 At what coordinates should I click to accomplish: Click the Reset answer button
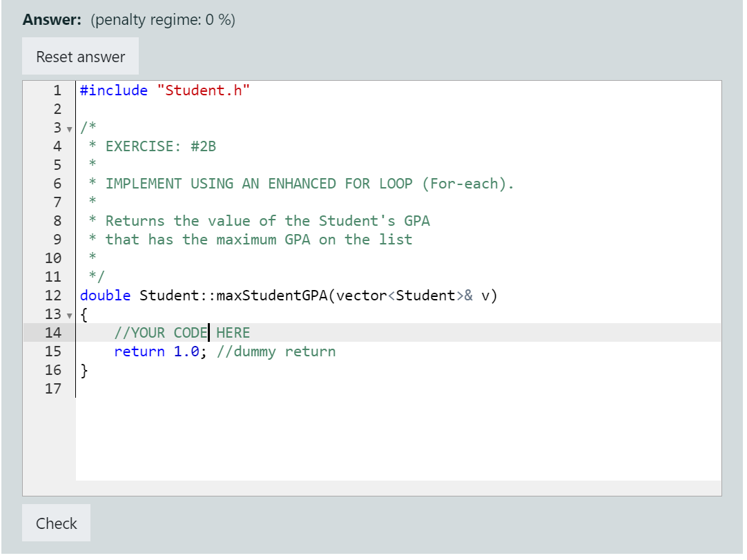(80, 56)
